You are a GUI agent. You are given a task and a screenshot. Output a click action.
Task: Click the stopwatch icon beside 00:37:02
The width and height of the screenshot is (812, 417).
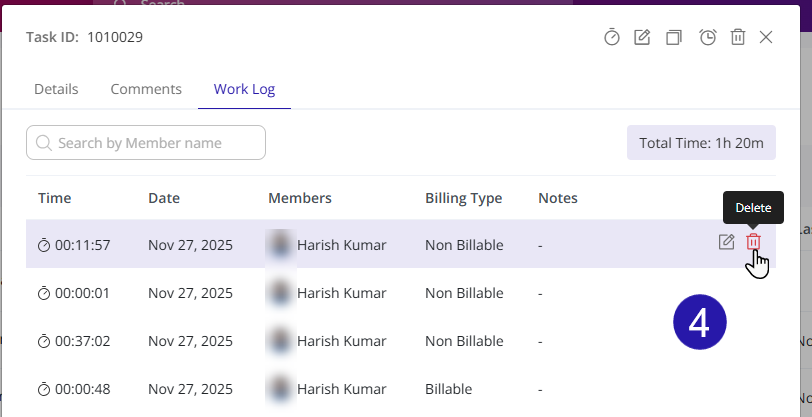[x=44, y=341]
